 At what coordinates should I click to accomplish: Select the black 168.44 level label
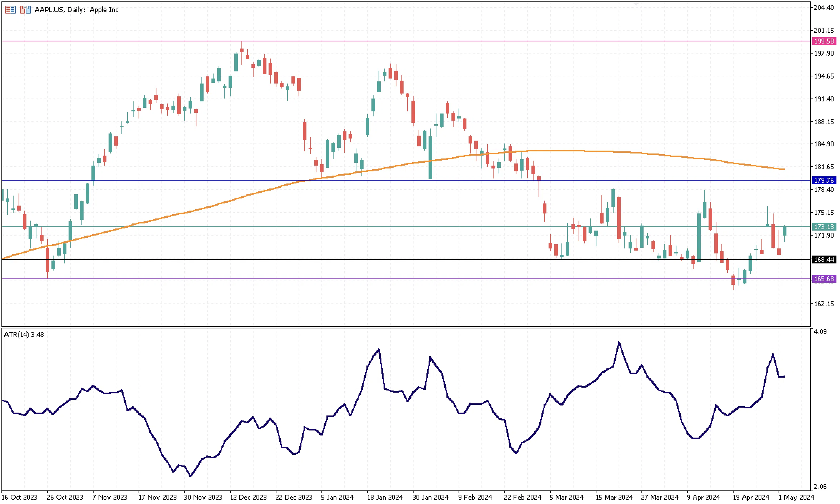click(x=824, y=260)
